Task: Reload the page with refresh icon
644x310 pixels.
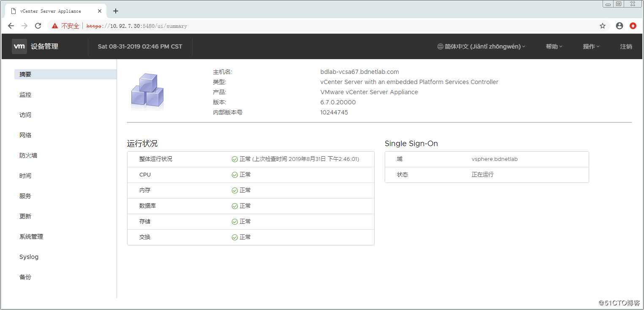Action: pos(38,26)
